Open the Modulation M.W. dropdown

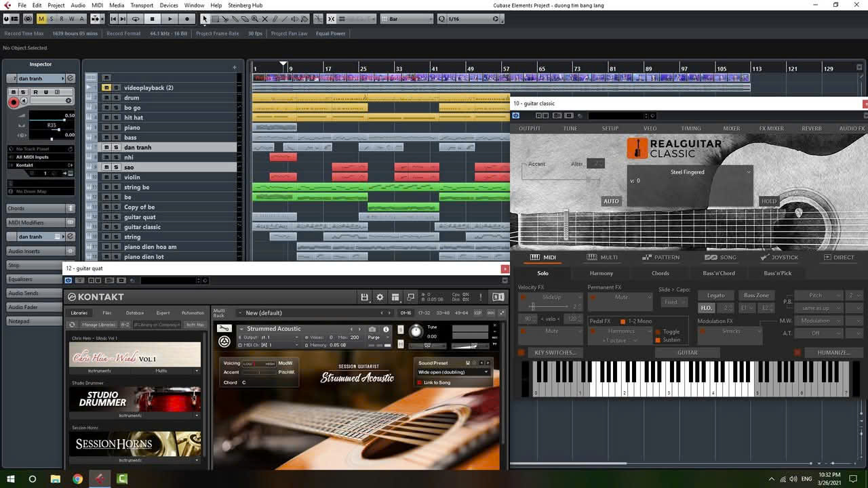click(x=819, y=321)
